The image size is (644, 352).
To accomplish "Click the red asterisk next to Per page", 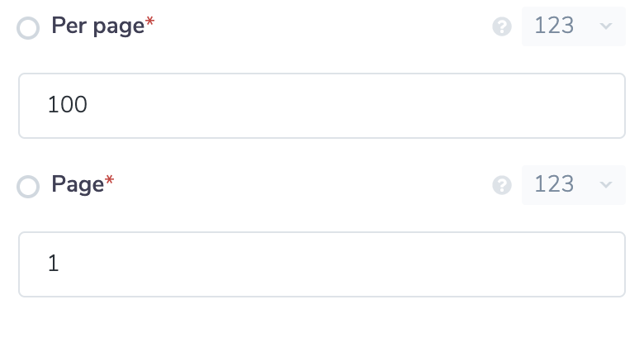I will (x=150, y=23).
